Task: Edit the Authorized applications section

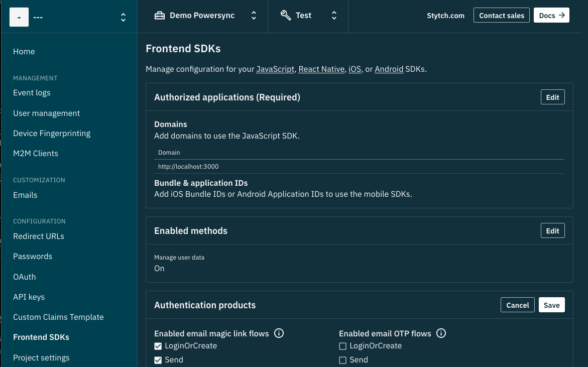Action: (x=552, y=97)
